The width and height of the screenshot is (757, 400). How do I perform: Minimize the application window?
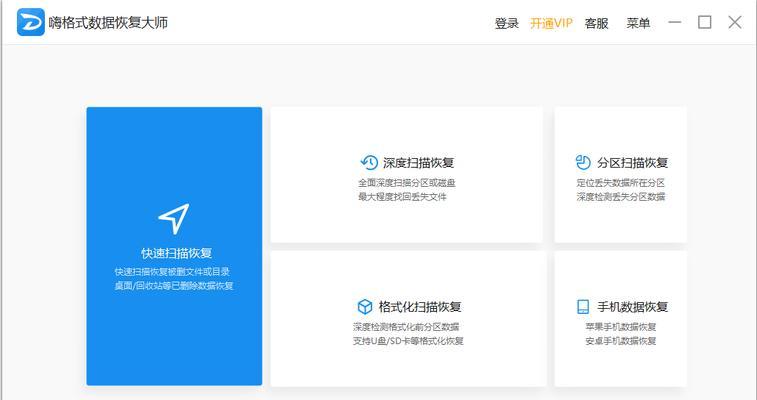[674, 22]
